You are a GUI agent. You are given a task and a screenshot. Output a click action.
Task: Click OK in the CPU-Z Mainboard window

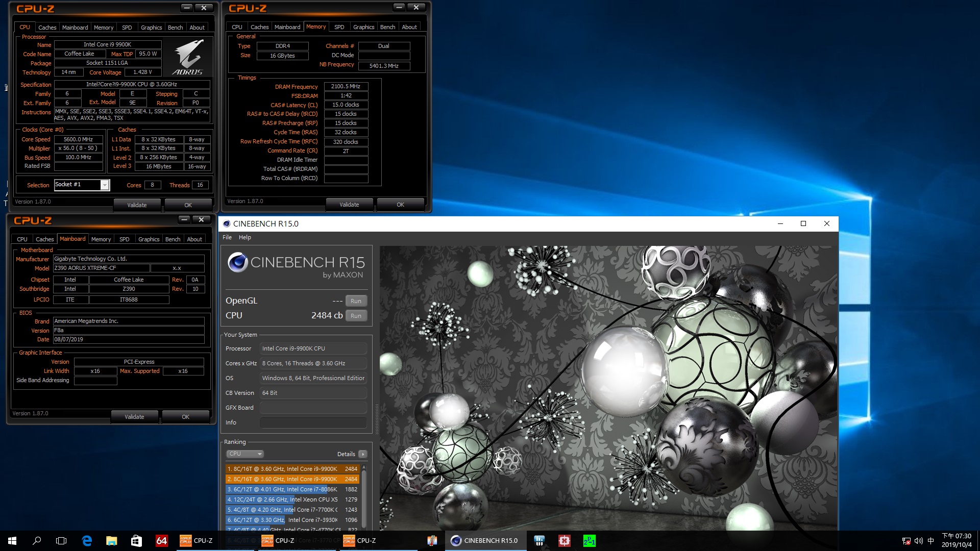coord(186,417)
